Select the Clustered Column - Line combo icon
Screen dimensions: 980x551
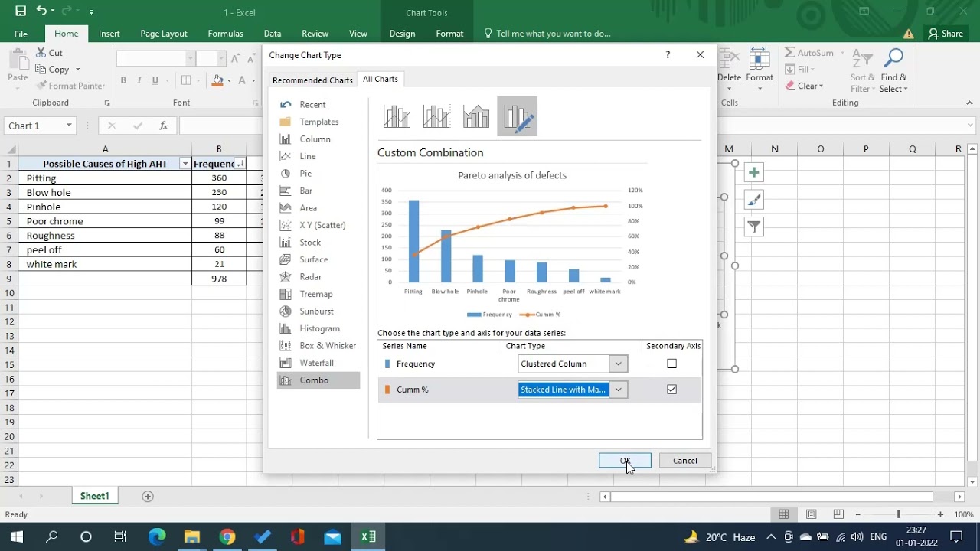397,116
